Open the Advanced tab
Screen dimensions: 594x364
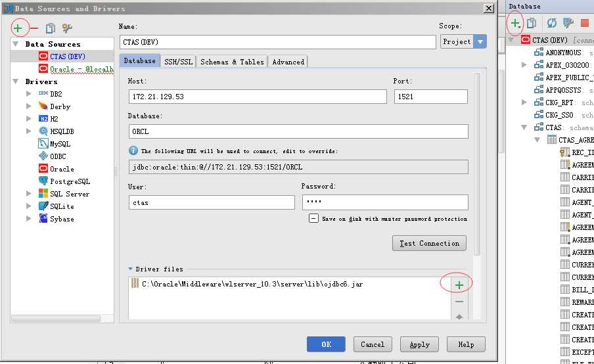(288, 62)
